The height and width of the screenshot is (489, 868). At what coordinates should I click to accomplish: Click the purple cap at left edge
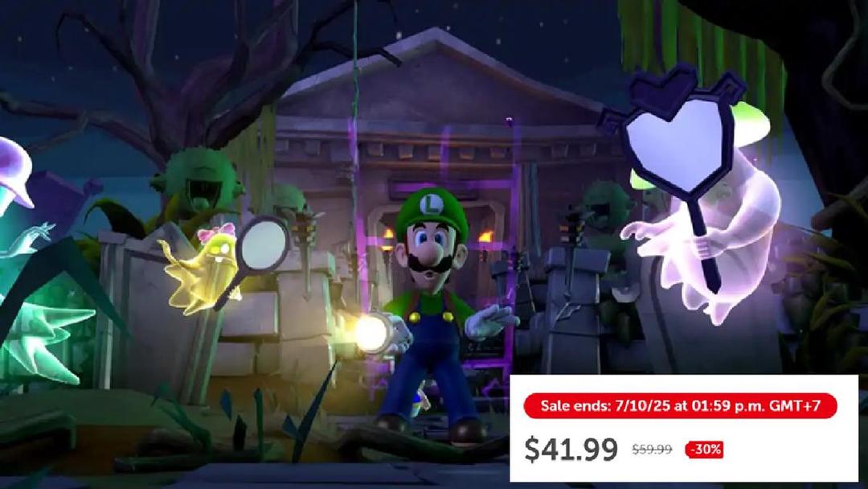pyautogui.click(x=15, y=171)
